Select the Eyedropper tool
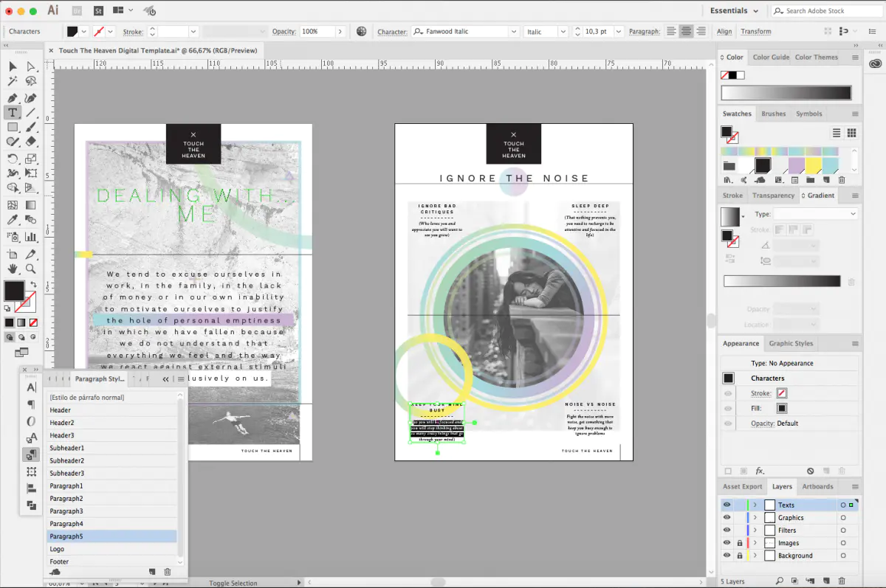The width and height of the screenshot is (886, 588). tap(13, 220)
